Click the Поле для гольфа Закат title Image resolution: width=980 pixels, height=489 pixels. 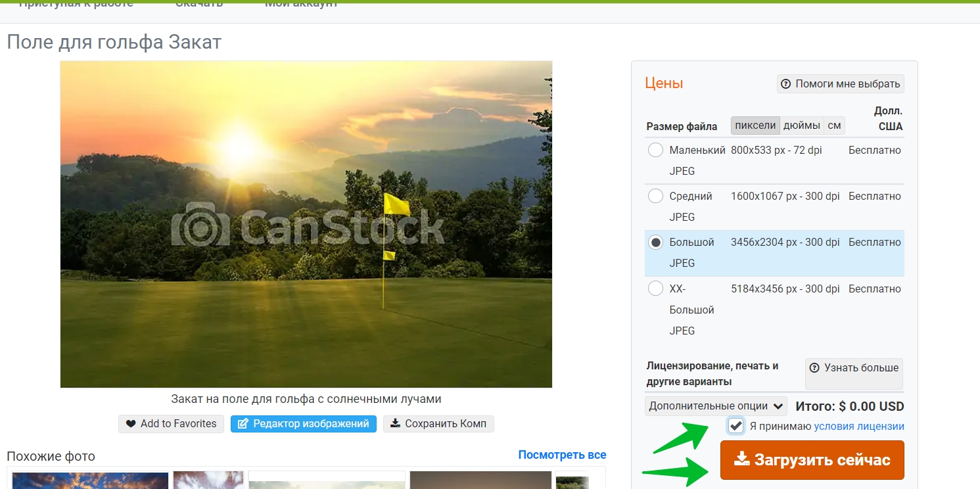[114, 43]
